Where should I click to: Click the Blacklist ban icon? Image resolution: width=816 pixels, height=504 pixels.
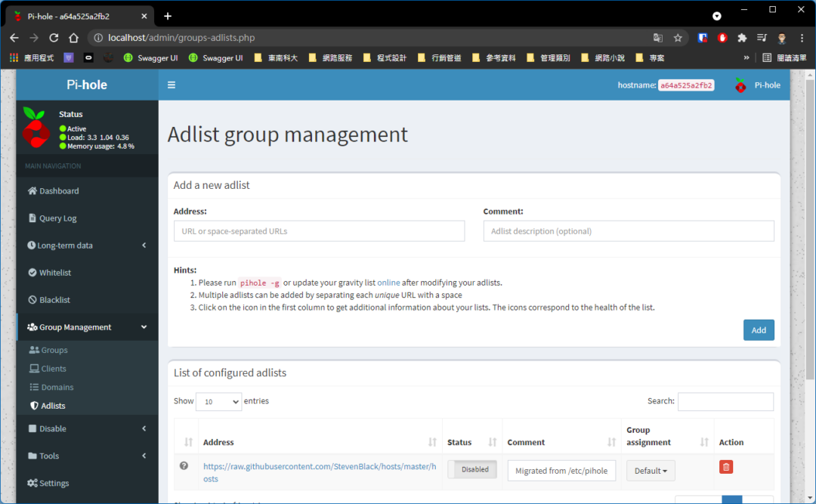tap(32, 299)
